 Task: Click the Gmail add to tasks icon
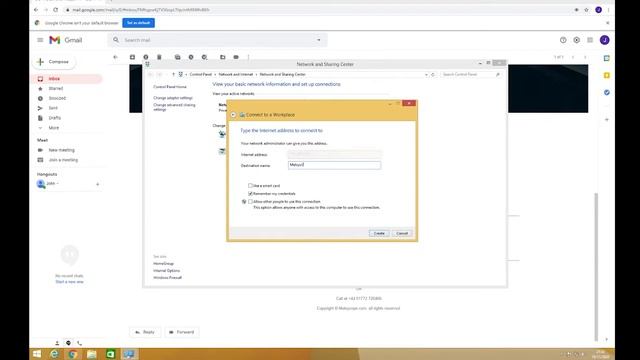click(204, 57)
